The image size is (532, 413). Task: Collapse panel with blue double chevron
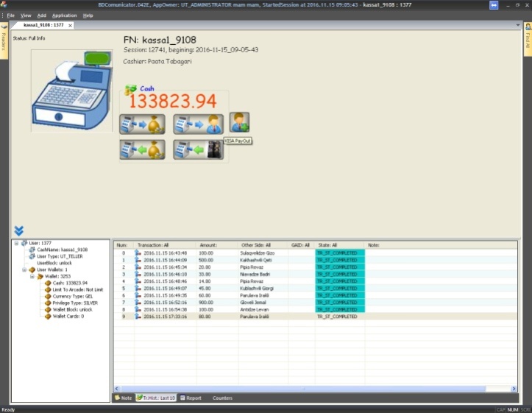(x=18, y=231)
